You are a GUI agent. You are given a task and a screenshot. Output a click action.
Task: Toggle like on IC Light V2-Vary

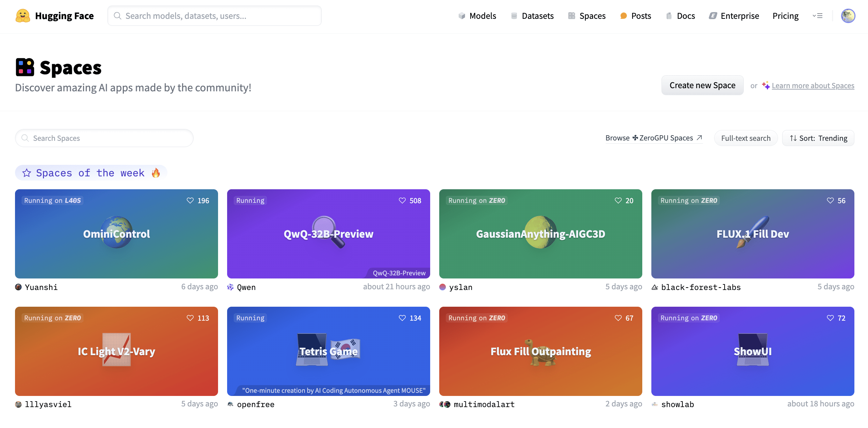(190, 318)
